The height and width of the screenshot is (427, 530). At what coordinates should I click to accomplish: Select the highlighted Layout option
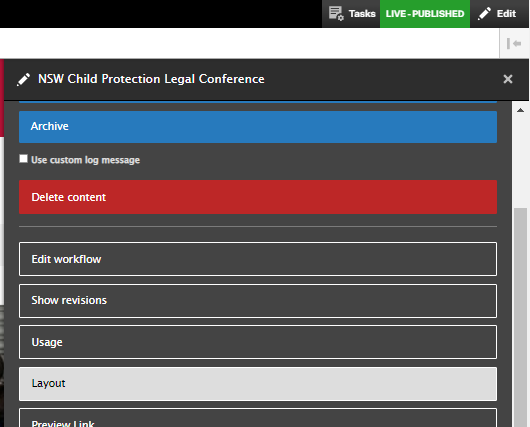click(x=258, y=384)
